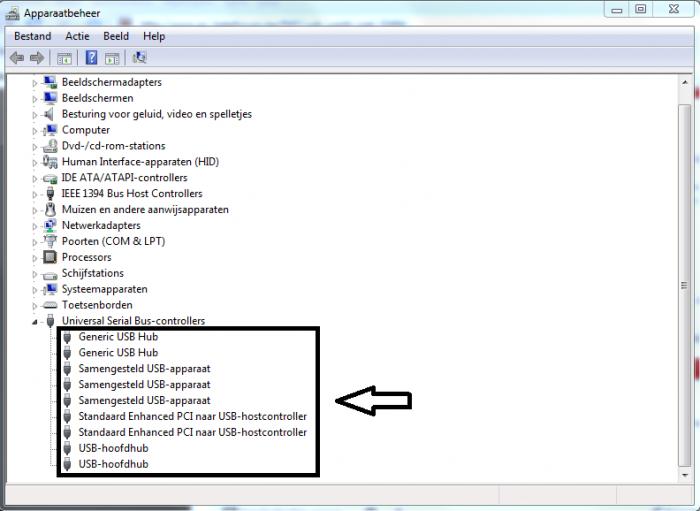Select the Dvd-/cd-rom-stations label
The image size is (700, 511).
point(113,146)
